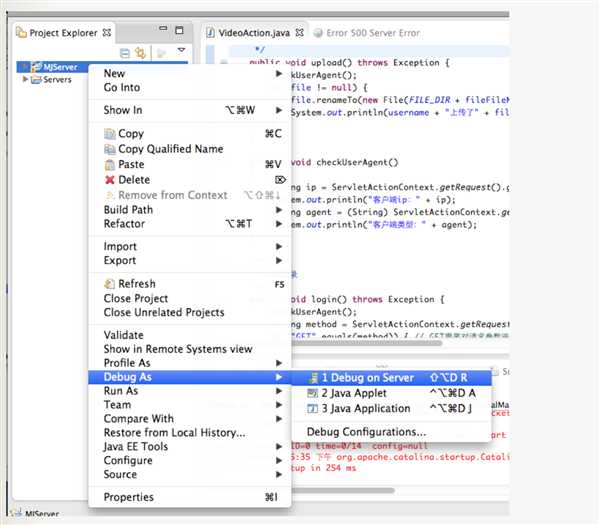Choose Properties from context menu

pos(189,497)
